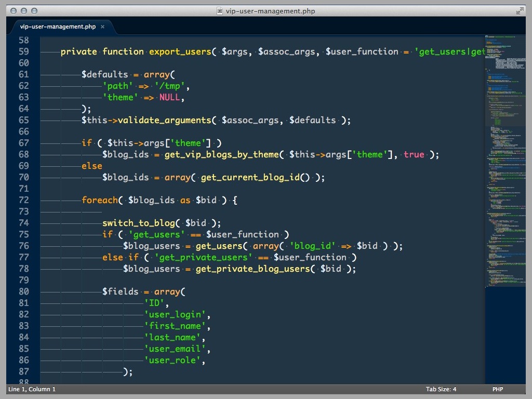Click line number 60 in the gutter
Screen dimensions: 532x399
[x=24, y=63]
